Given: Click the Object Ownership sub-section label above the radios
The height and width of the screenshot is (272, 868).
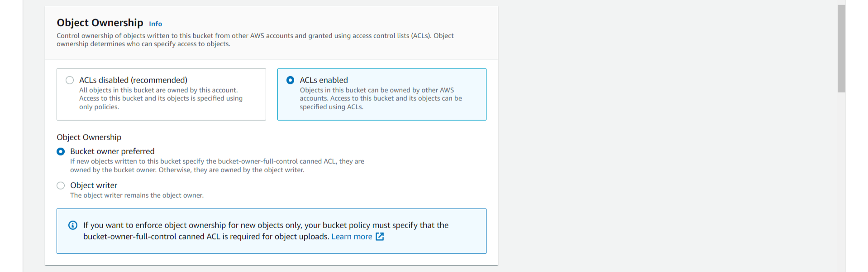Looking at the screenshot, I should click(89, 137).
